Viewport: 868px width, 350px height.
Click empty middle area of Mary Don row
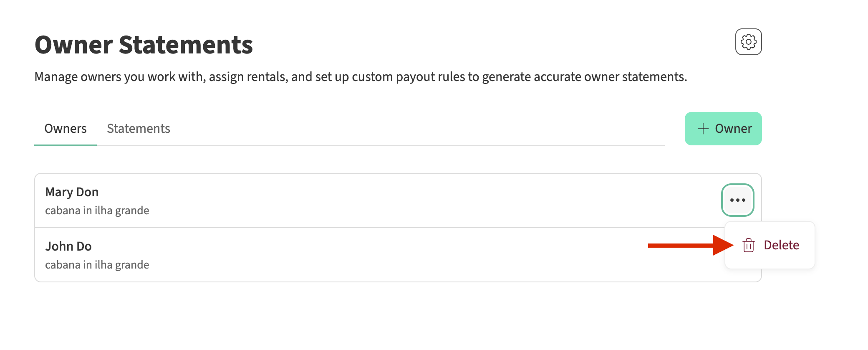(x=396, y=200)
